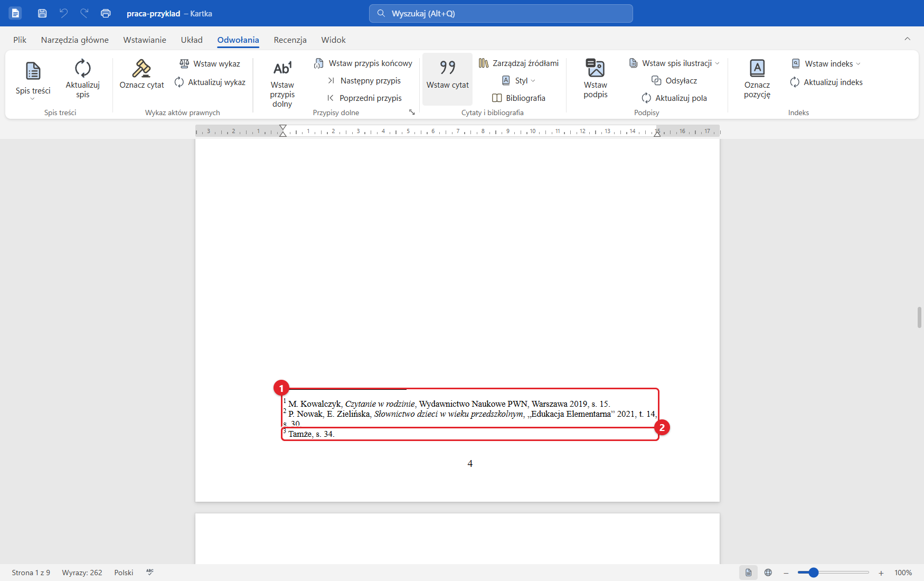Screen dimensions: 924x581
Task: Select the zoom slider handle
Action: point(813,573)
